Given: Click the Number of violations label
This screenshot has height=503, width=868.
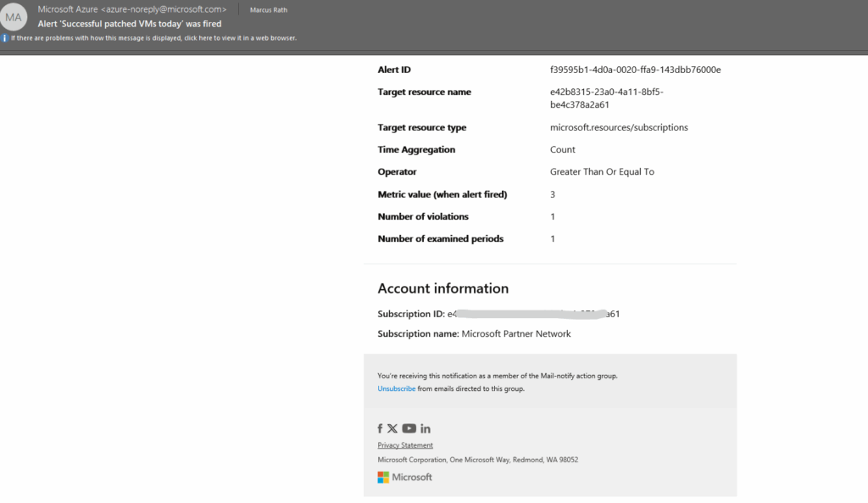Looking at the screenshot, I should [x=423, y=216].
